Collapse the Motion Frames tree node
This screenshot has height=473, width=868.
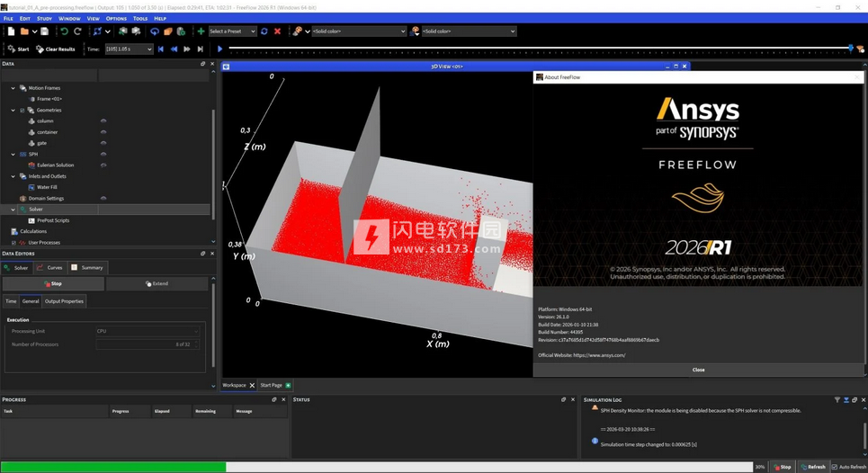click(x=13, y=88)
